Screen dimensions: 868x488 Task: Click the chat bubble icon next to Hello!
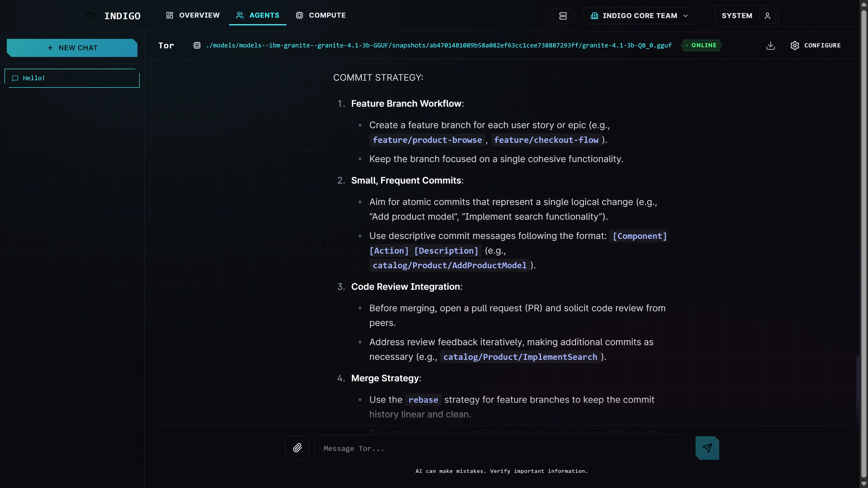pyautogui.click(x=15, y=78)
